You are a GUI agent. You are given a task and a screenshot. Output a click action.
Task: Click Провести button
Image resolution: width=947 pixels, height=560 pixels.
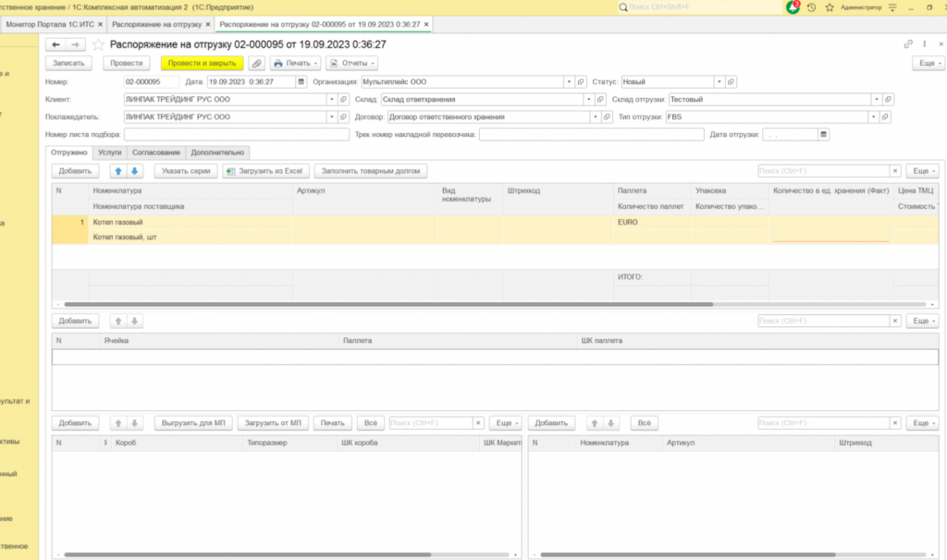tap(126, 63)
